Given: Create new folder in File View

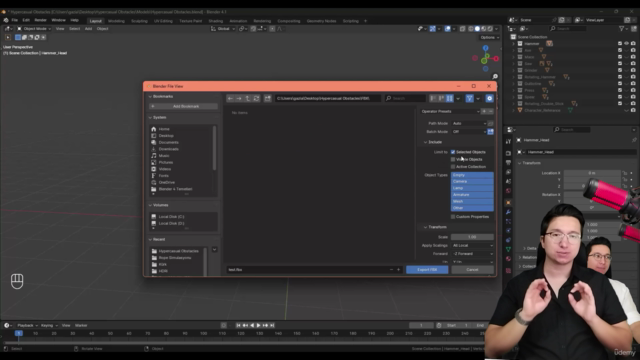Looking at the screenshot, I should pyautogui.click(x=268, y=98).
